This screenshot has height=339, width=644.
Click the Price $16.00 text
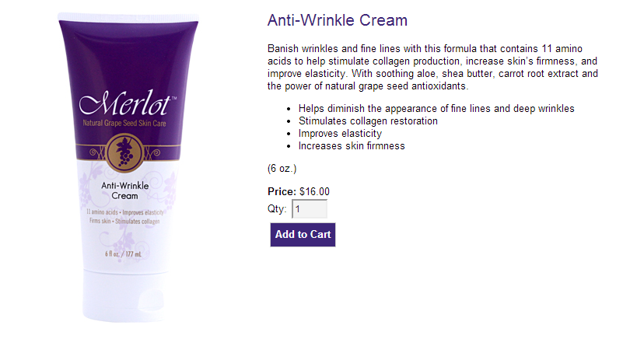(x=299, y=192)
